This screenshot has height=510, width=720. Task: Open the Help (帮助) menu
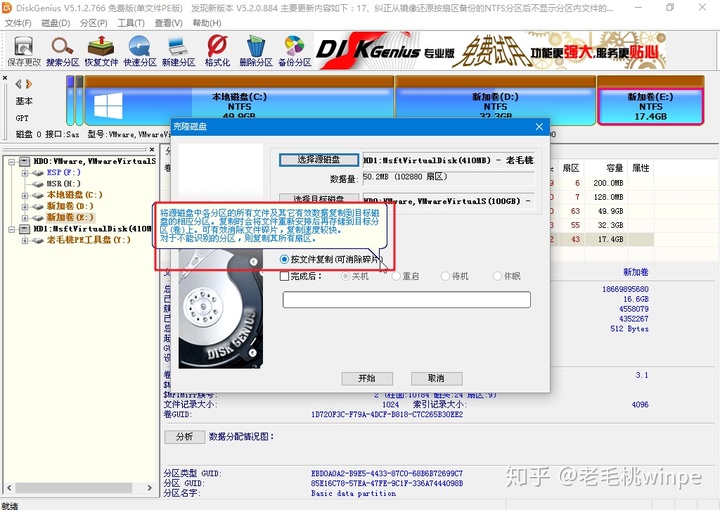207,23
